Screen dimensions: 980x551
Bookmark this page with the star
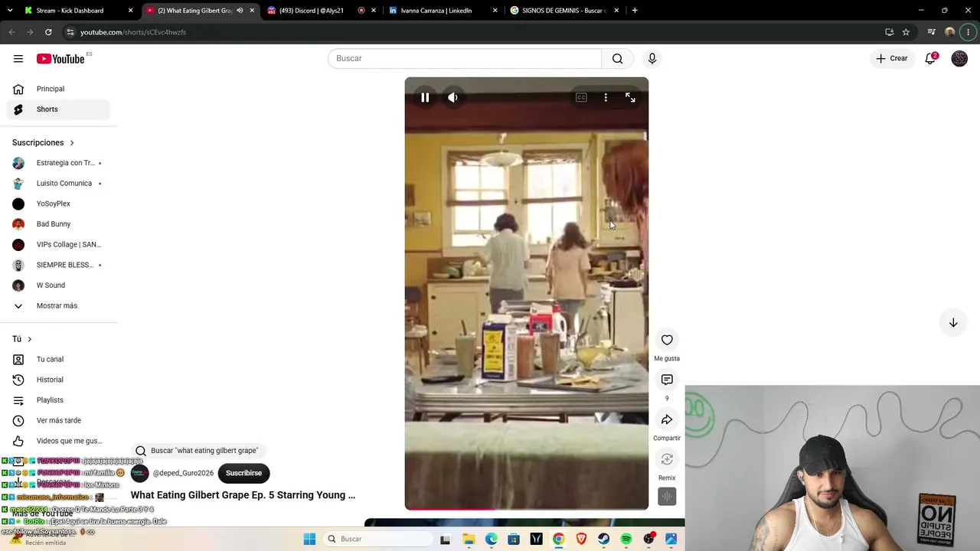(x=906, y=32)
